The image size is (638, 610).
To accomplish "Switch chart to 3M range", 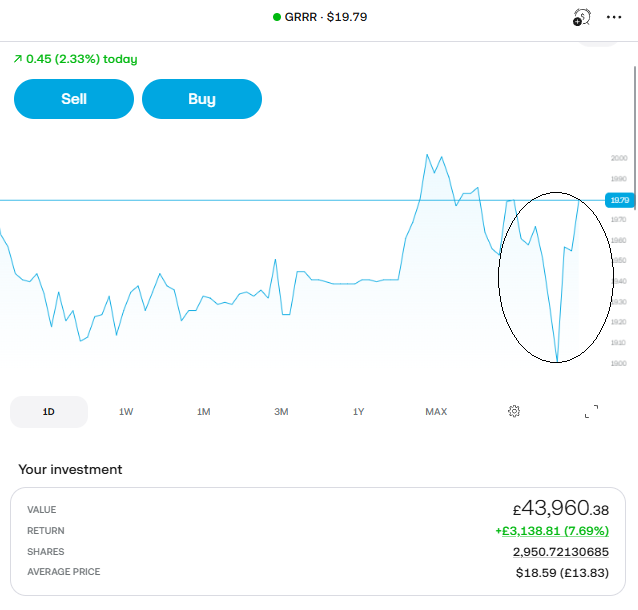I will [281, 412].
